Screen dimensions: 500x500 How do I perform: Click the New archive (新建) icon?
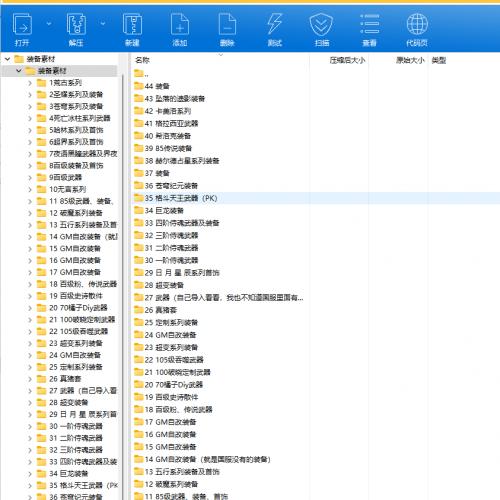(132, 24)
